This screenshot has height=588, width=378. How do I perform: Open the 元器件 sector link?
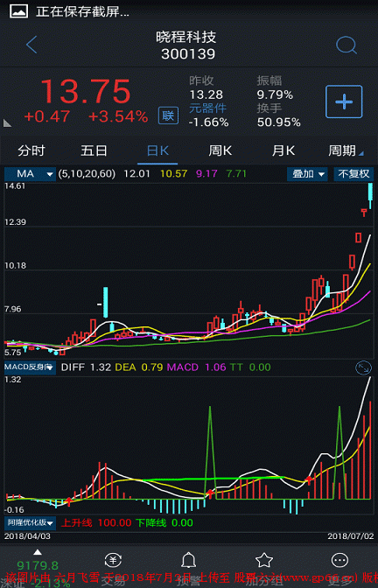pos(207,108)
